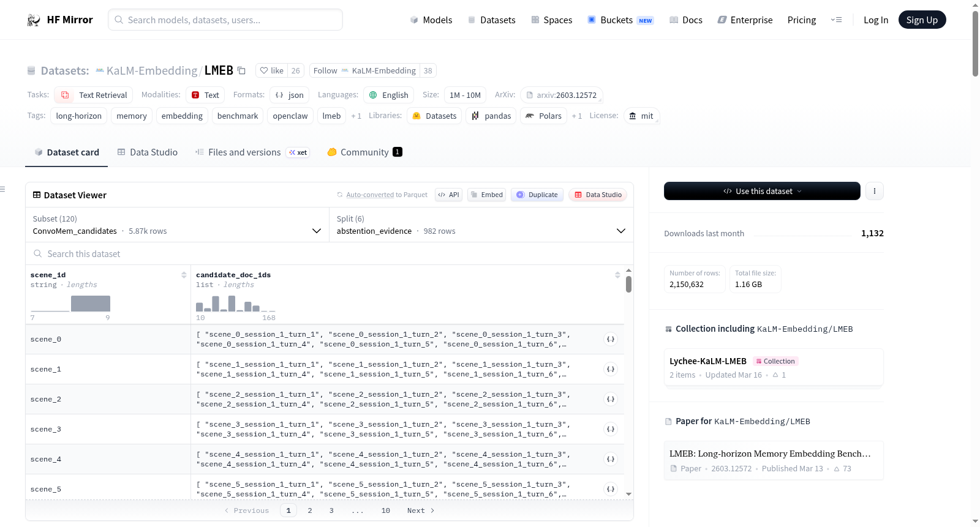Filter by the English language tag
Image resolution: width=980 pixels, height=527 pixels.
[389, 95]
